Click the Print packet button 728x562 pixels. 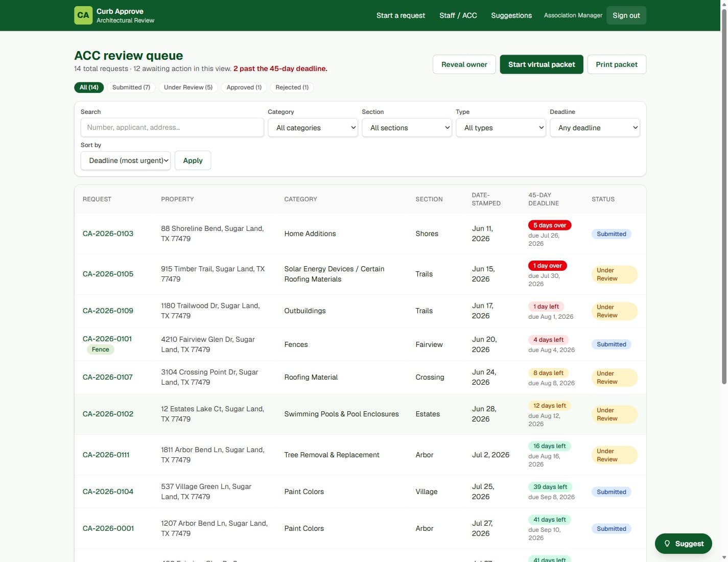617,64
